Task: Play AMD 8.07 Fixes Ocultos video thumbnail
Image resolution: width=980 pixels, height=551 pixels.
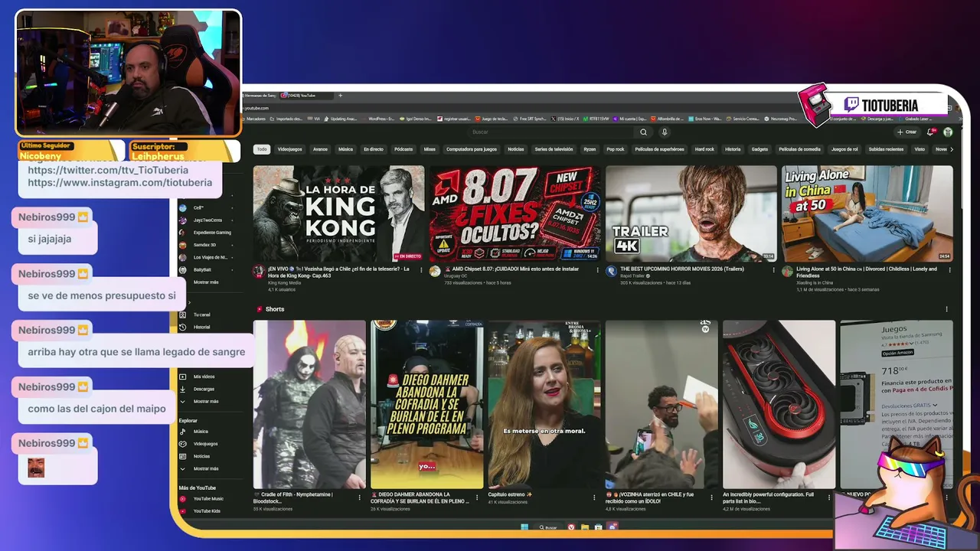Action: point(514,214)
